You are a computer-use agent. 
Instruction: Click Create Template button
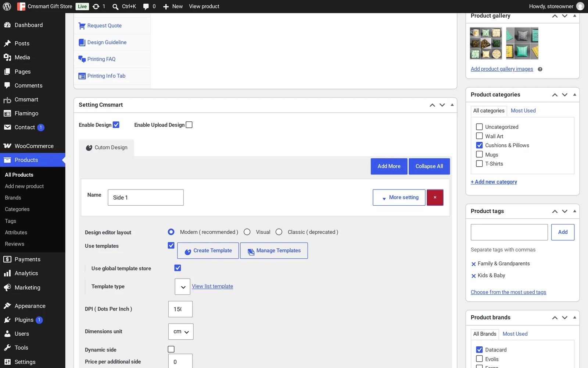pos(208,251)
